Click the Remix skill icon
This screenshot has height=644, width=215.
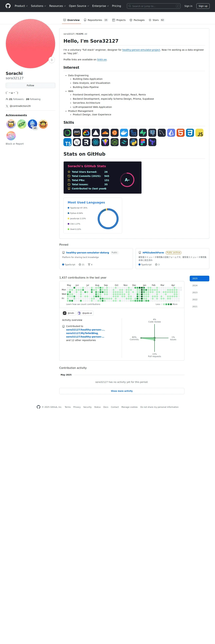coord(86,142)
